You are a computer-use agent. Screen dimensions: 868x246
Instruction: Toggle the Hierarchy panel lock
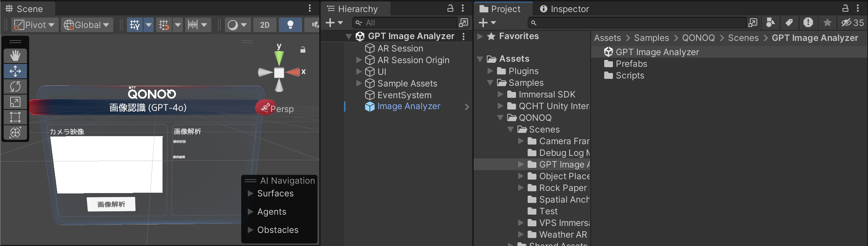pos(450,8)
